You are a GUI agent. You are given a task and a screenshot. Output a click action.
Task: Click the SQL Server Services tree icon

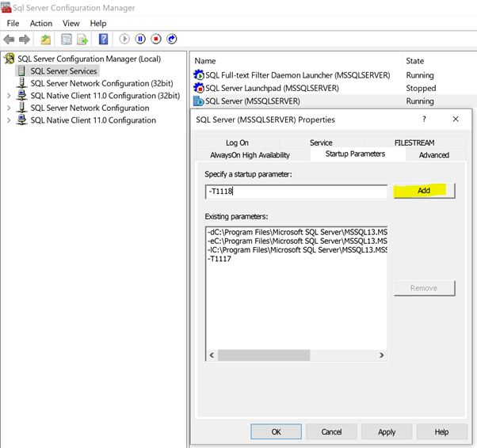21,70
